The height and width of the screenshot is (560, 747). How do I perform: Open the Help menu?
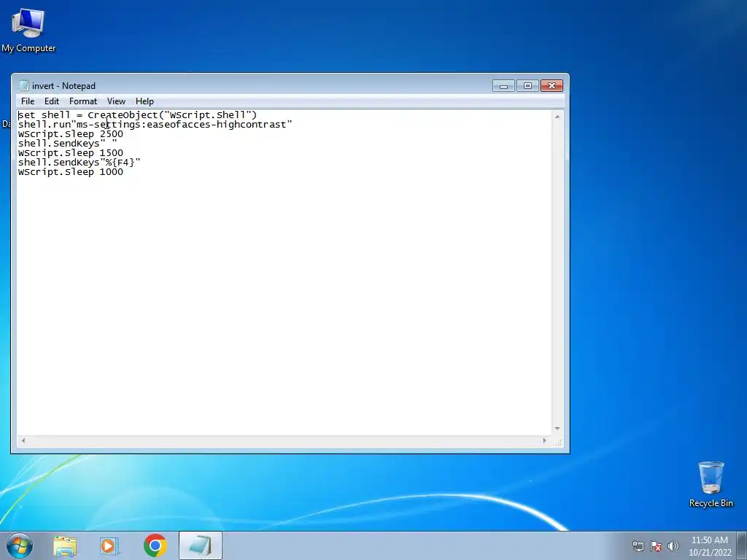[x=144, y=101]
